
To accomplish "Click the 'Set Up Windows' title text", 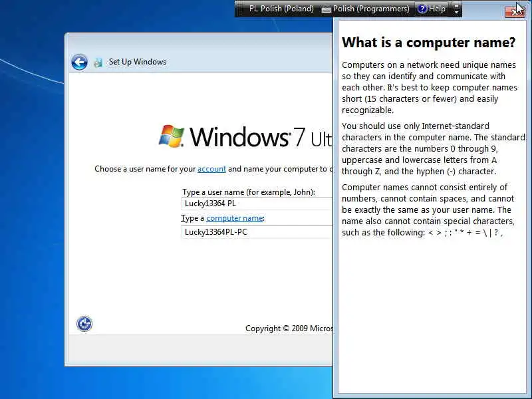I will (138, 62).
